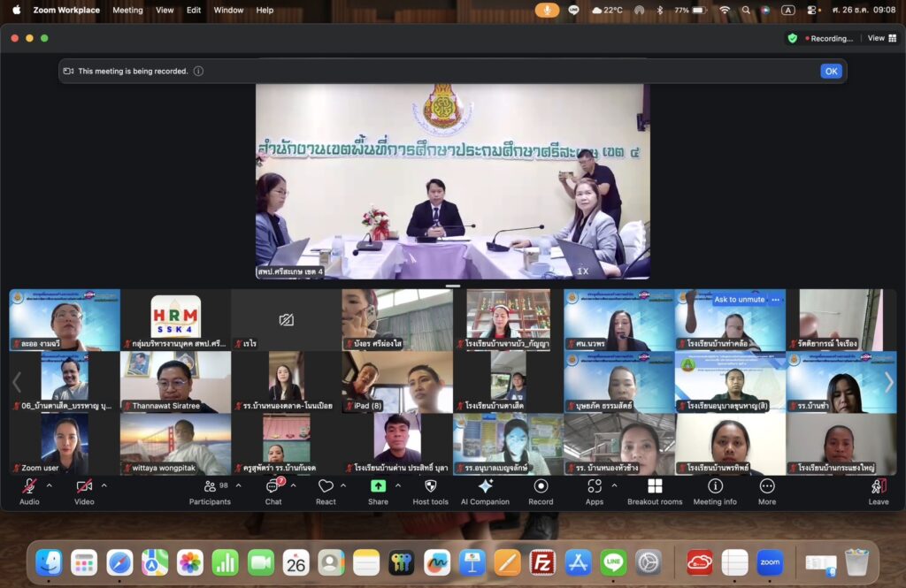The image size is (906, 588).
Task: Expand video options arrow
Action: pos(104,485)
